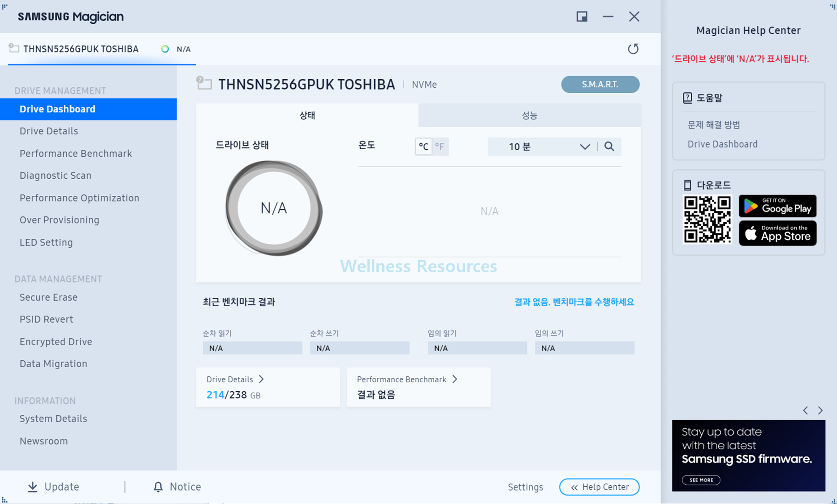Select the 상태 tab

tap(307, 115)
